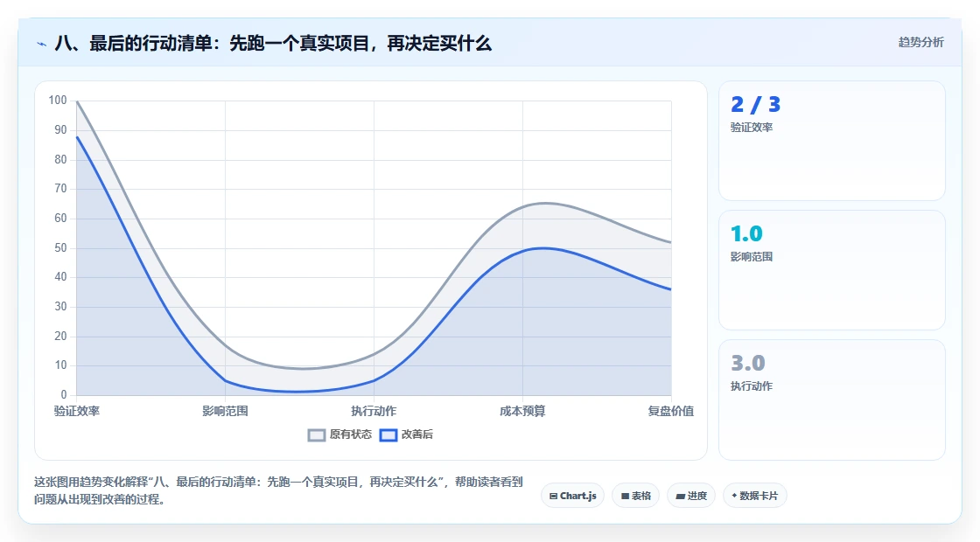The image size is (980, 542).
Task: Click the y-axis value 50
Action: pos(60,248)
